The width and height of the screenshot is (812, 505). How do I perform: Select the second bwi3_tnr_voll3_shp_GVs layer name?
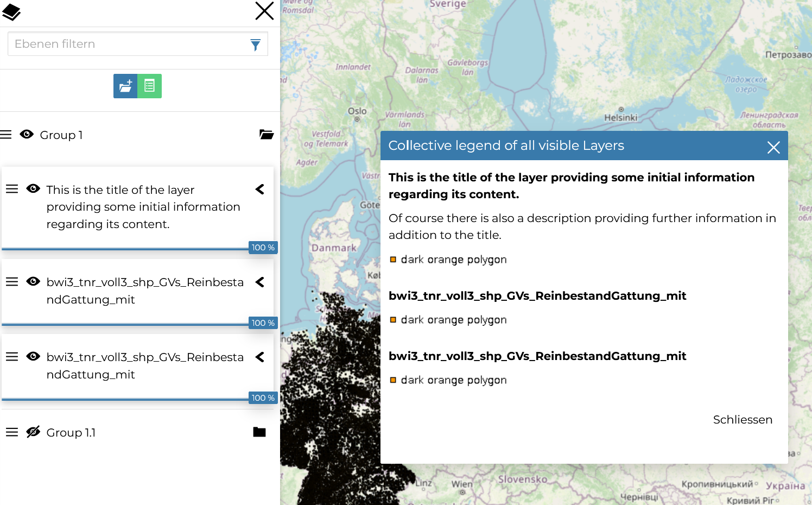(145, 366)
